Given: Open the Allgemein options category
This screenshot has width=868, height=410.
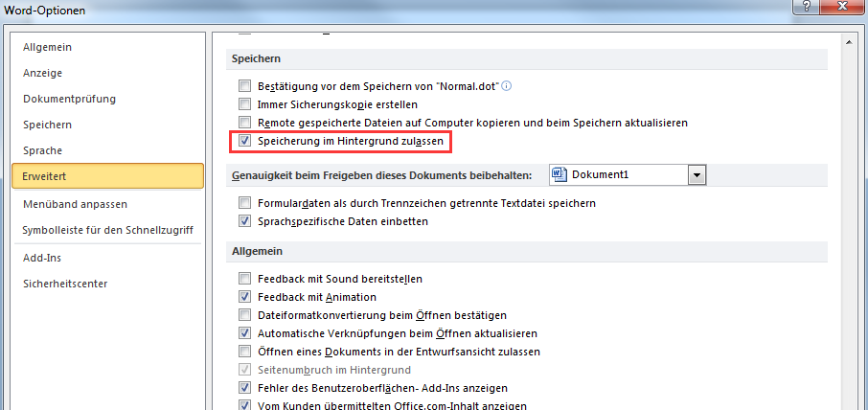Looking at the screenshot, I should (47, 47).
